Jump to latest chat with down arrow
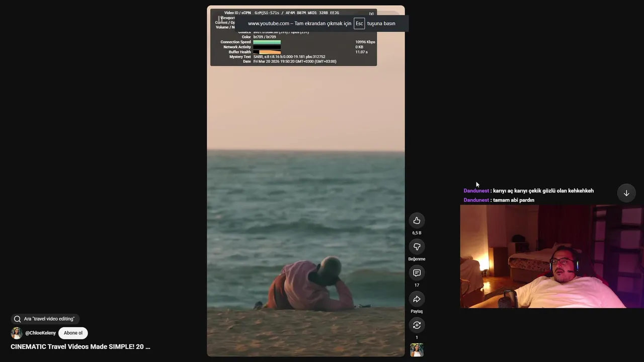 [626, 193]
